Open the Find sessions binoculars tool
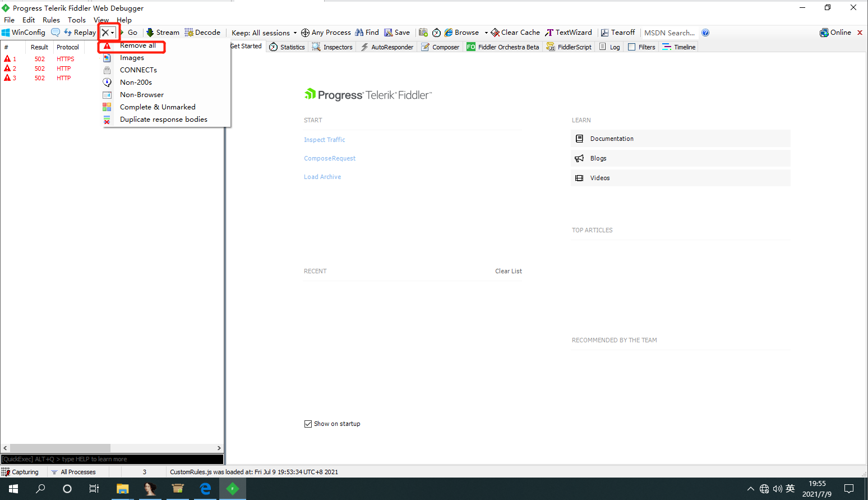The height and width of the screenshot is (500, 868). point(367,33)
